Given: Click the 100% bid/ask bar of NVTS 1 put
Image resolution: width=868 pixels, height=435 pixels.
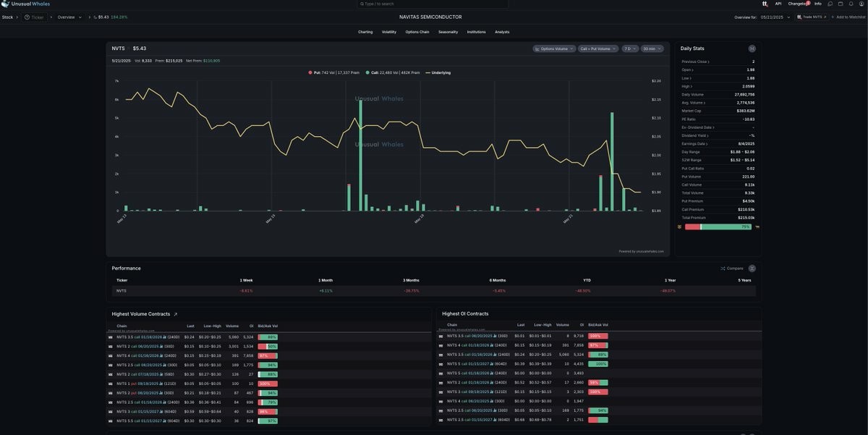Looking at the screenshot, I should point(268,384).
